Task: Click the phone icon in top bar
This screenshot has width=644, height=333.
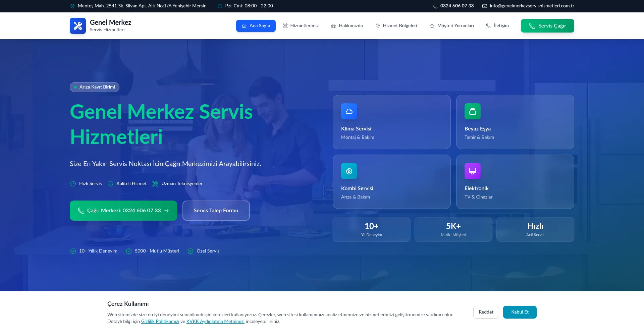Action: pyautogui.click(x=435, y=6)
